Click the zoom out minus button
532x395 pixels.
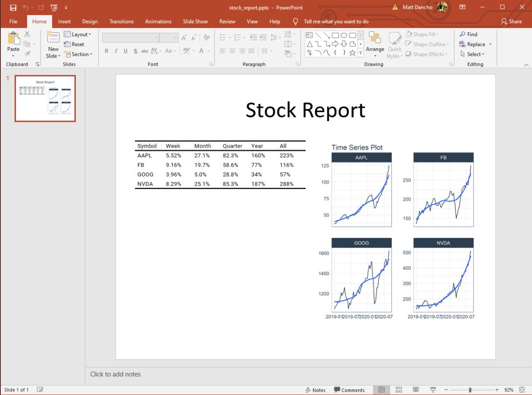(x=446, y=390)
